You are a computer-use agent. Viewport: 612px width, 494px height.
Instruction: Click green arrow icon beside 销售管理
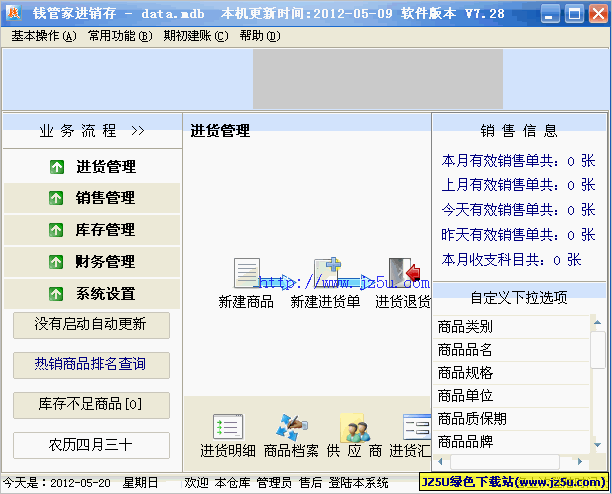[x=56, y=198]
